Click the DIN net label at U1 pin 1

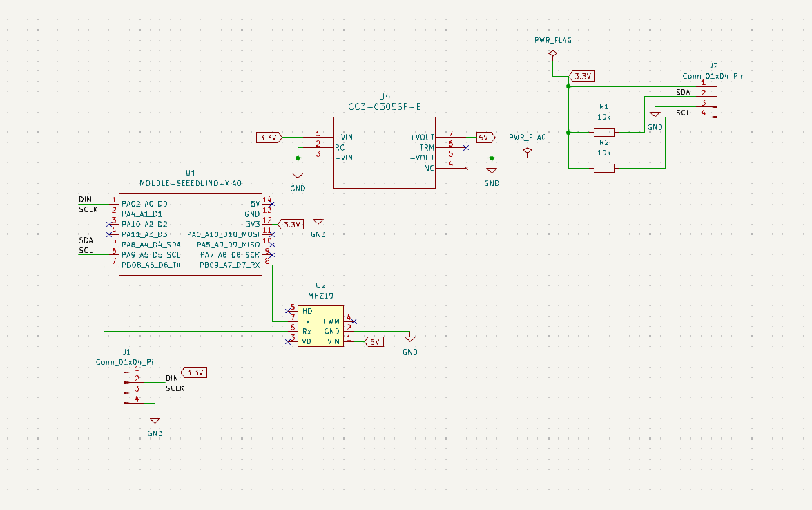pos(86,200)
